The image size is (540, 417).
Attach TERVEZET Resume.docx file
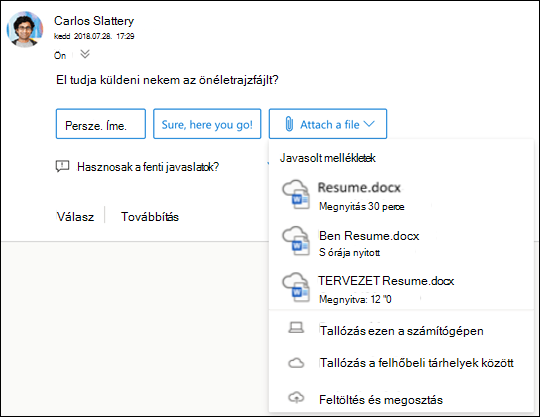click(401, 289)
